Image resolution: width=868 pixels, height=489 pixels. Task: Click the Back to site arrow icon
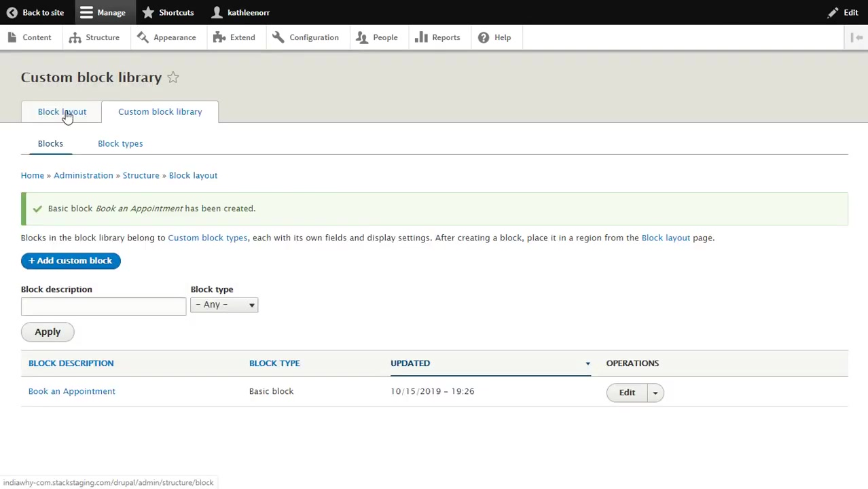click(12, 12)
